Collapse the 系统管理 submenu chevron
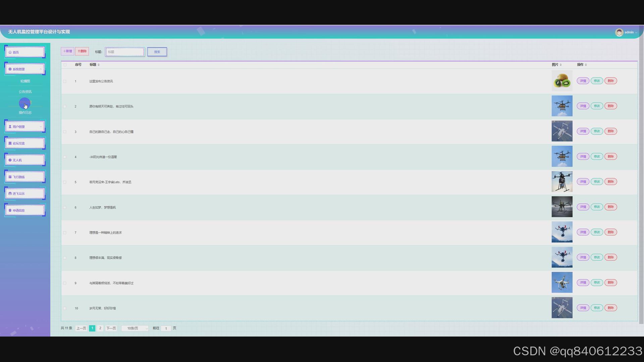The image size is (644, 362). tap(41, 69)
